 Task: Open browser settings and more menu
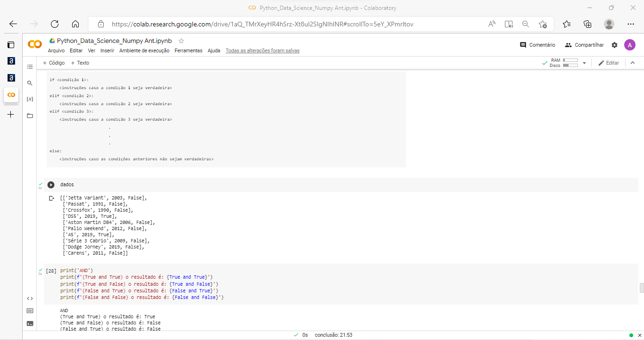tap(631, 24)
